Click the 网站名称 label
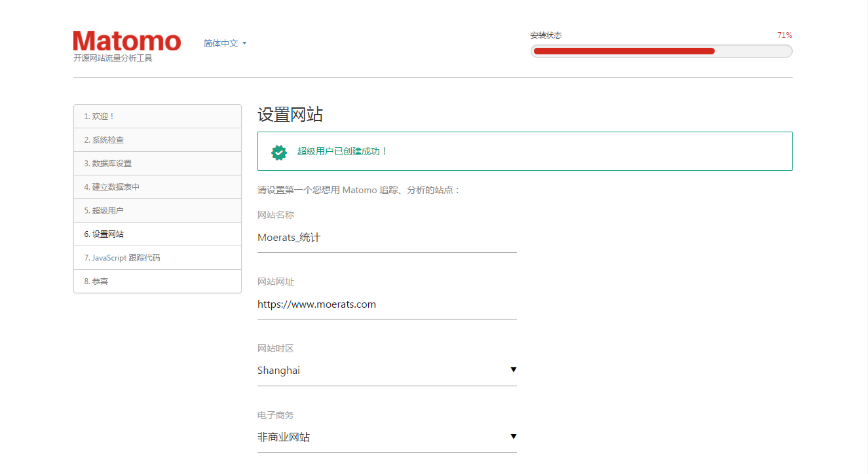868x474 pixels. [276, 215]
